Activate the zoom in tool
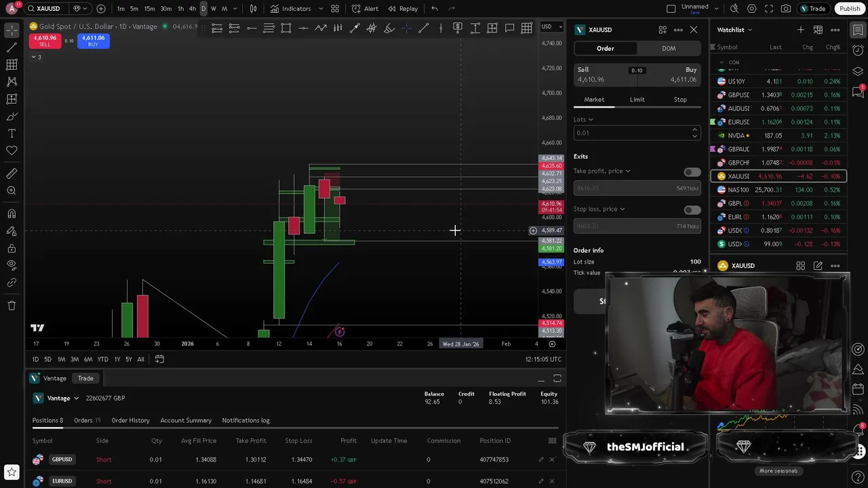The width and height of the screenshot is (868, 488). 12,191
